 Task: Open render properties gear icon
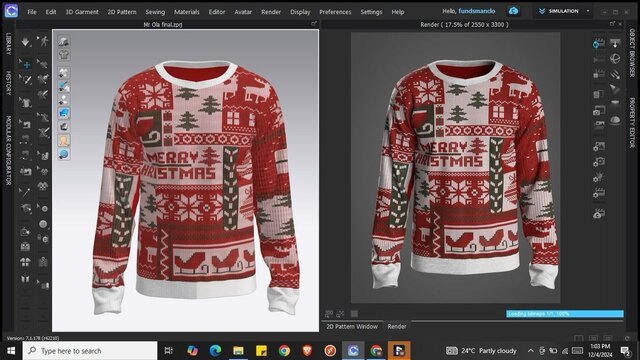point(599,193)
